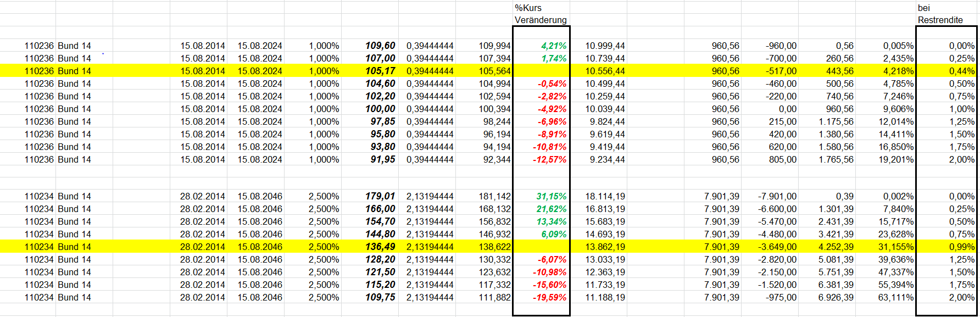
Task: Click the price cell 97,85
Action: [370, 121]
